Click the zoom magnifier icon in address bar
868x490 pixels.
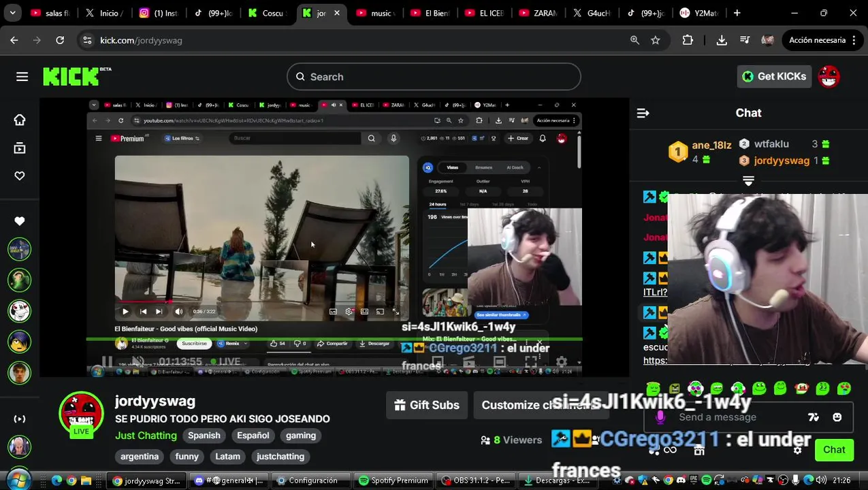tap(634, 40)
